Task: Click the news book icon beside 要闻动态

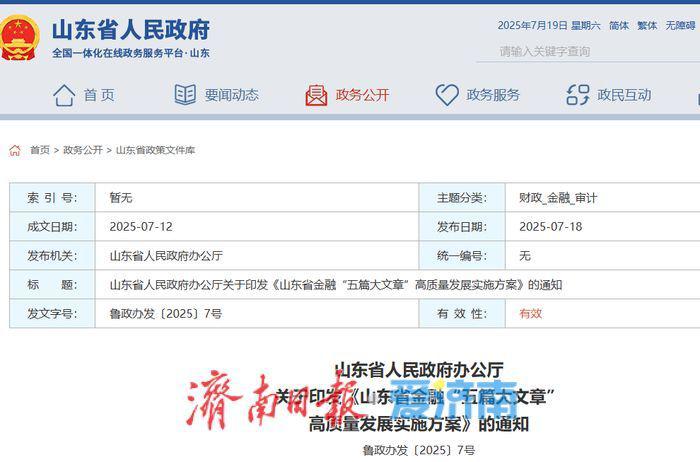Action: 185,95
